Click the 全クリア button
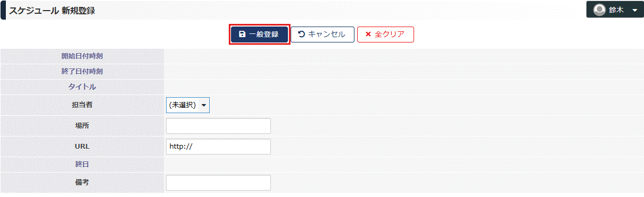The height and width of the screenshot is (197, 644). pyautogui.click(x=385, y=34)
